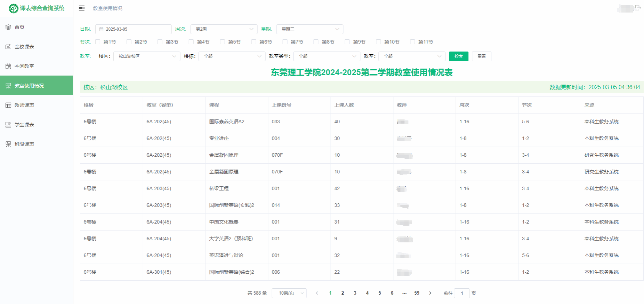Go to page 6
This screenshot has height=304, width=644.
392,293
